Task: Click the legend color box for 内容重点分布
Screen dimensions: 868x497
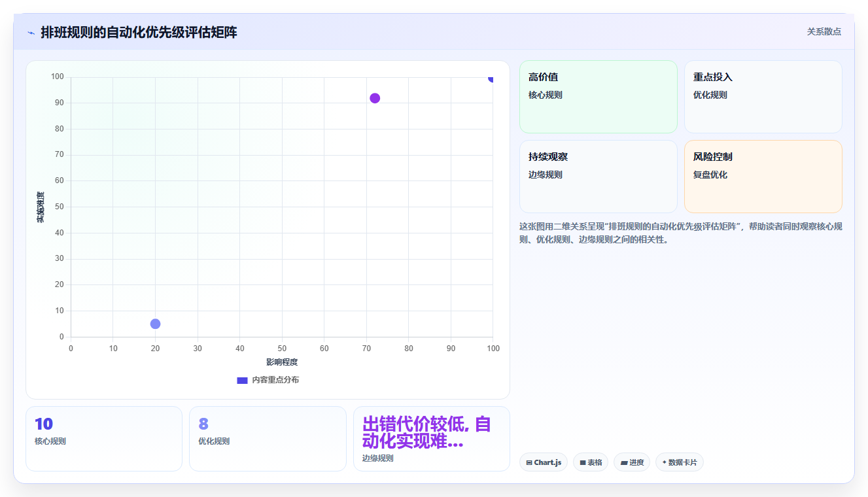Action: (x=242, y=380)
